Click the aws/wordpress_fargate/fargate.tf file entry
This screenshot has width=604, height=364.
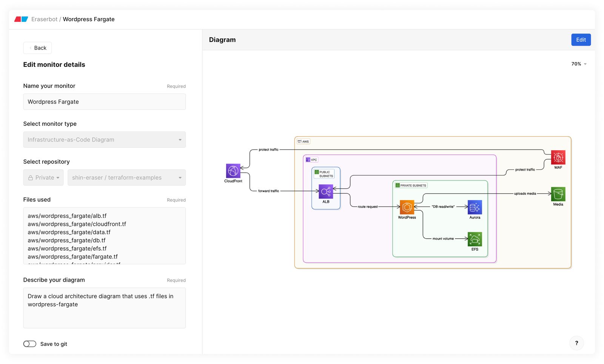[73, 257]
